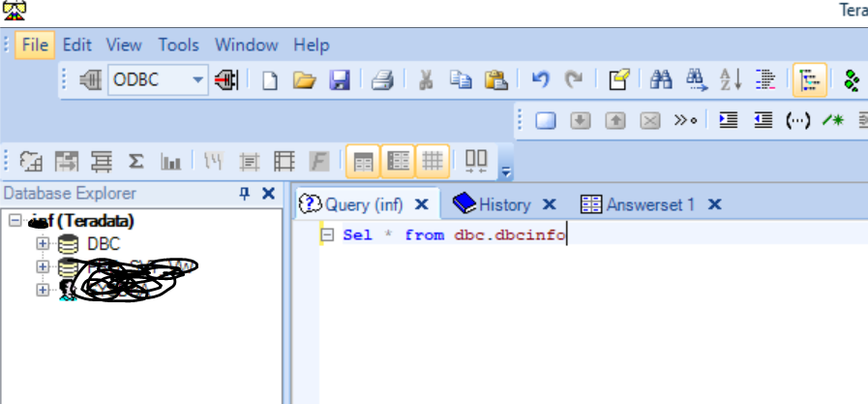Click the Sort A-Z icon

(729, 80)
